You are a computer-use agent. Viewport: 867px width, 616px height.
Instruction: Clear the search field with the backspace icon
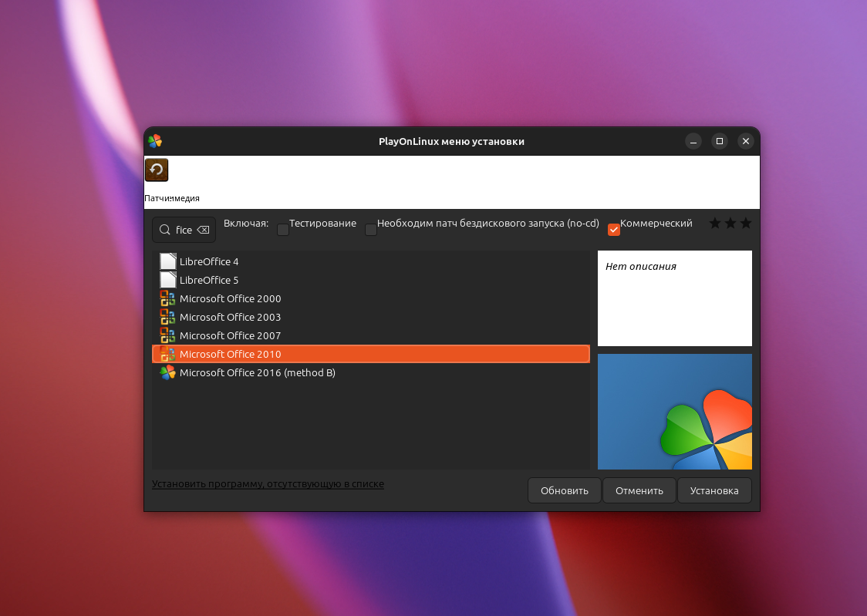pos(202,229)
